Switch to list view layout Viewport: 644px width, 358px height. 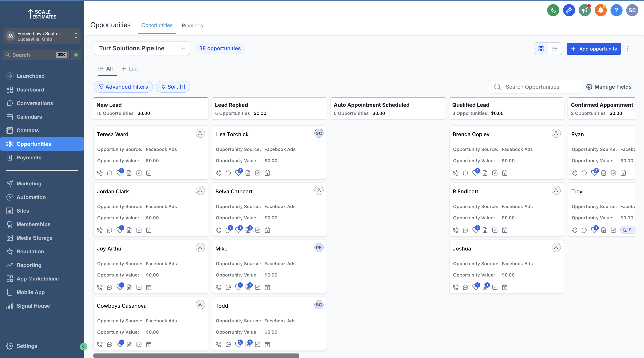(x=555, y=48)
